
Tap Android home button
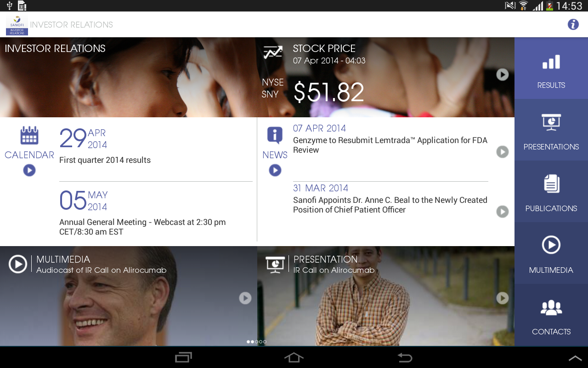point(294,357)
